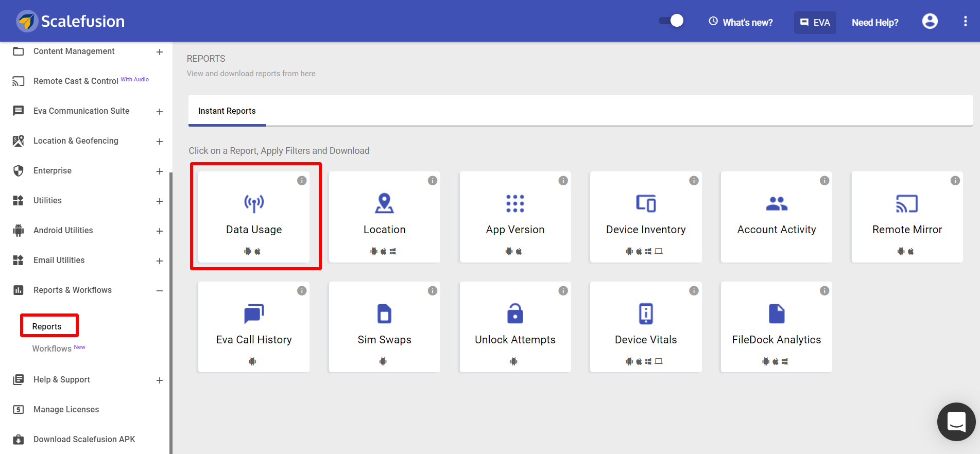This screenshot has width=980, height=454.
Task: Show info for Data Usage report
Action: (302, 180)
